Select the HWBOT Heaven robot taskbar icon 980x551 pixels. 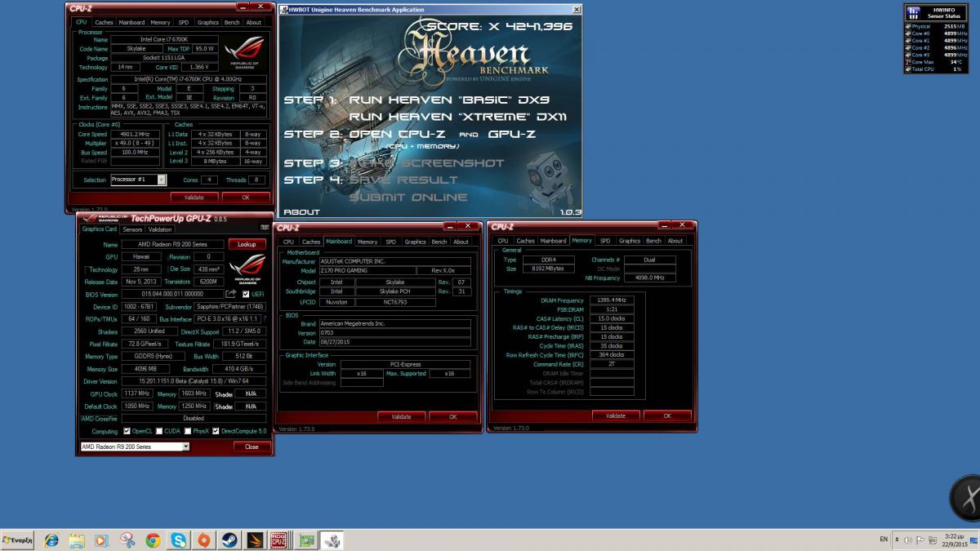[x=332, y=540]
